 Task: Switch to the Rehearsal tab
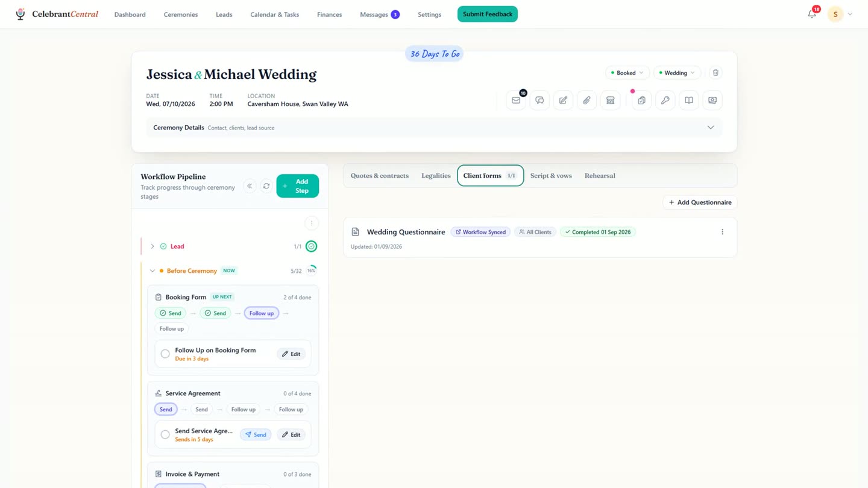coord(600,176)
